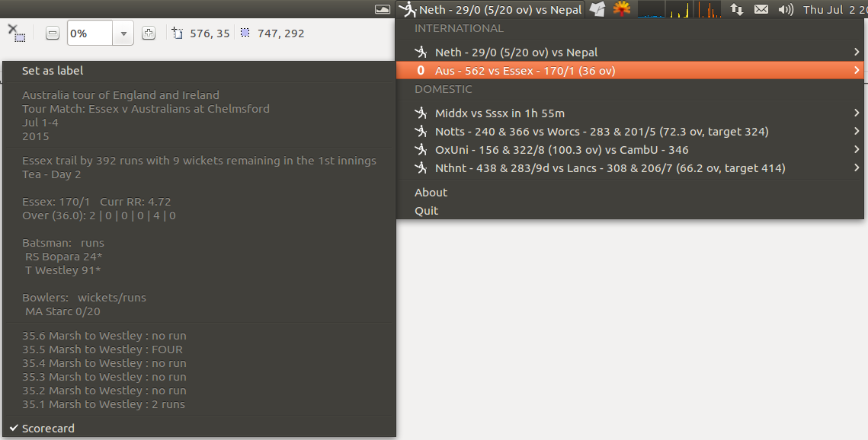
Task: Click 'Australia tour of England and Ireland' line
Action: (120, 95)
